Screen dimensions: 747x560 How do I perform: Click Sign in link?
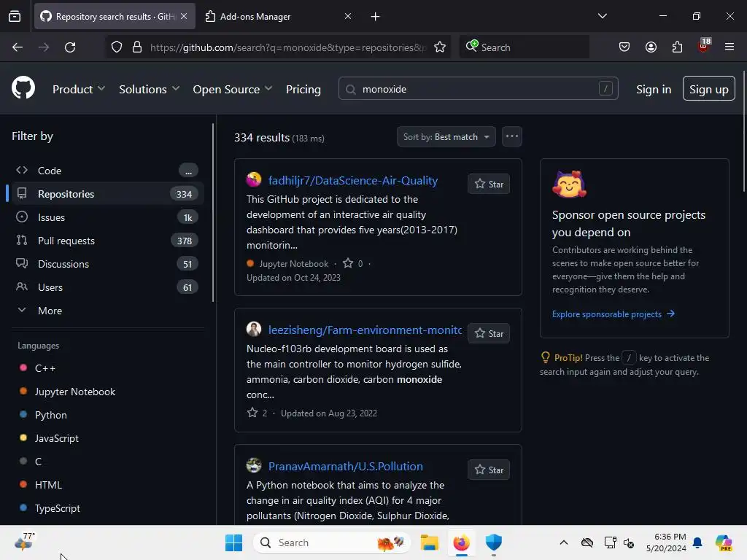tap(654, 89)
